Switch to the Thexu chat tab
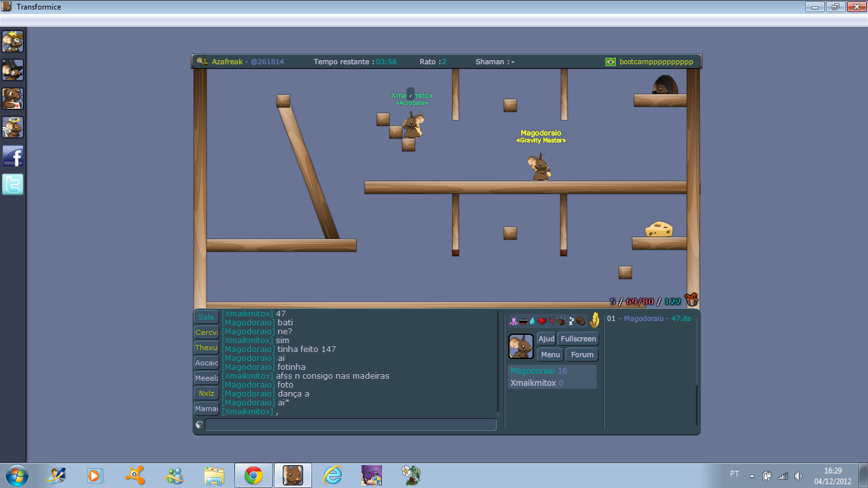868x488 pixels. tap(207, 348)
